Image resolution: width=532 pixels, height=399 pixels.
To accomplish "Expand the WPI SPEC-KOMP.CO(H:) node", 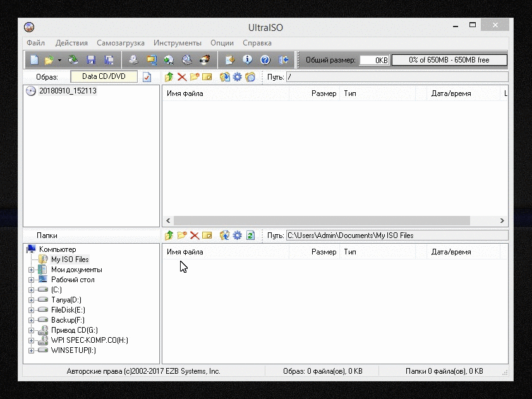I will (31, 340).
